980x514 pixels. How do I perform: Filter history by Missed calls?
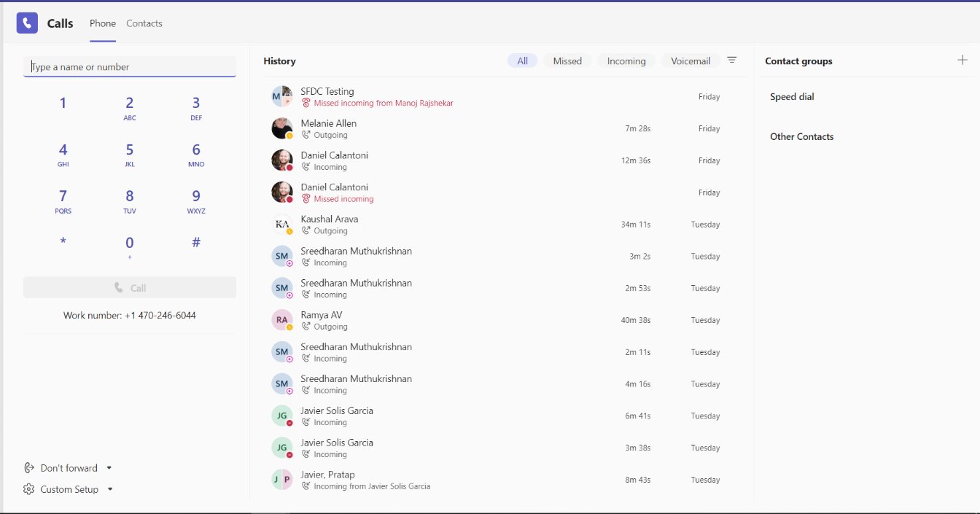pyautogui.click(x=567, y=61)
